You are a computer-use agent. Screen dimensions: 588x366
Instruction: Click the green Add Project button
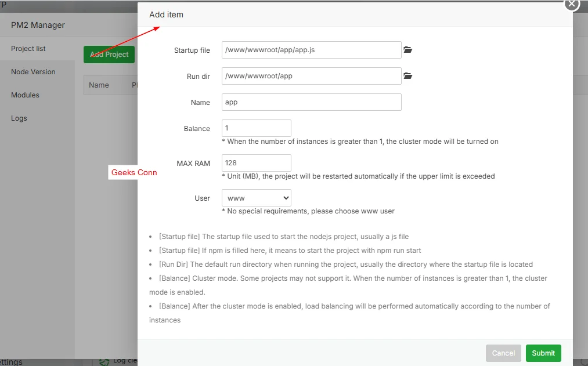[x=109, y=54]
